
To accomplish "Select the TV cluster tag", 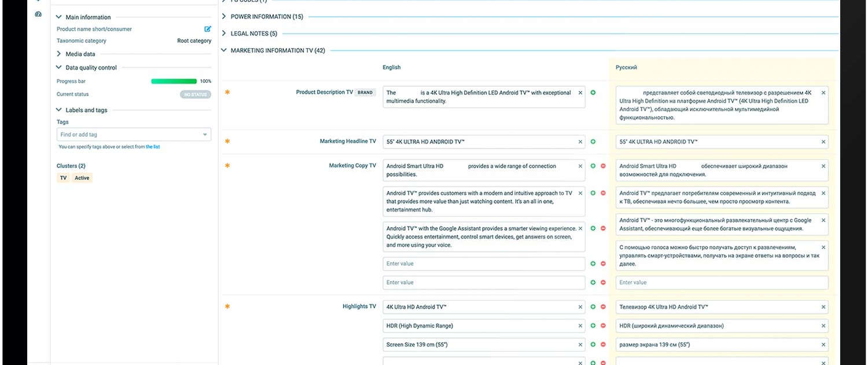I will pos(63,178).
